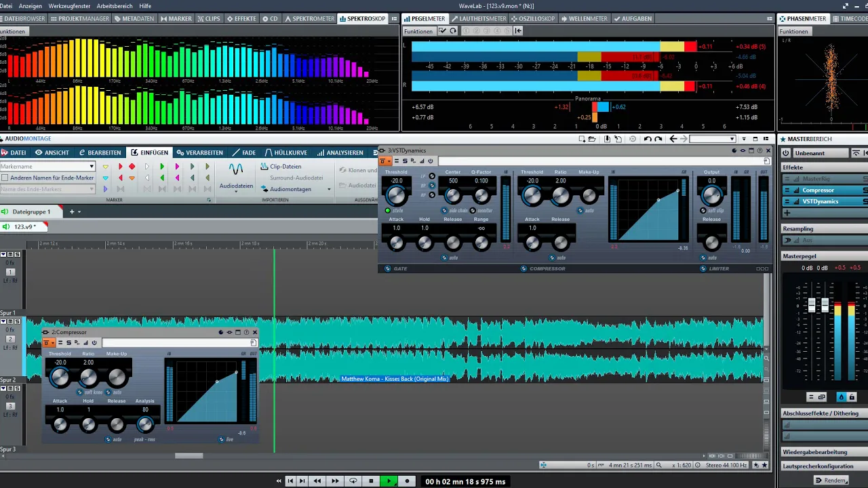This screenshot has height=488, width=868.
Task: Click the power icon in VSTDynamics header
Action: coord(429,161)
